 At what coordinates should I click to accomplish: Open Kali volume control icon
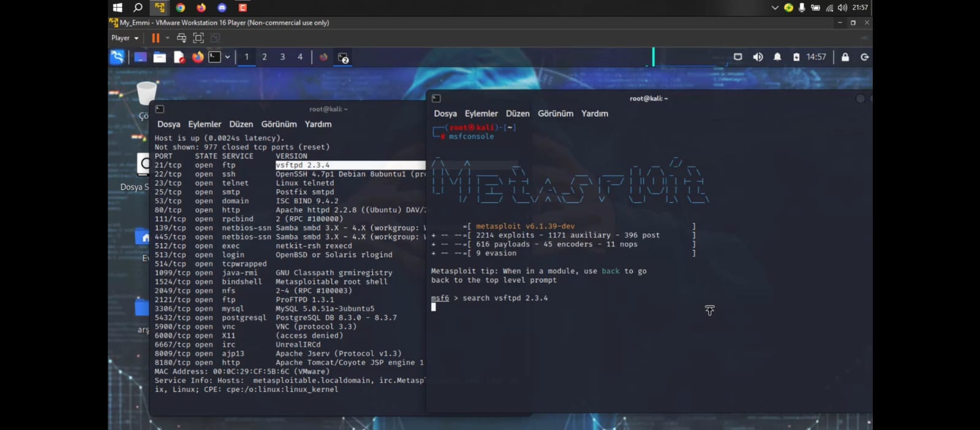(758, 57)
